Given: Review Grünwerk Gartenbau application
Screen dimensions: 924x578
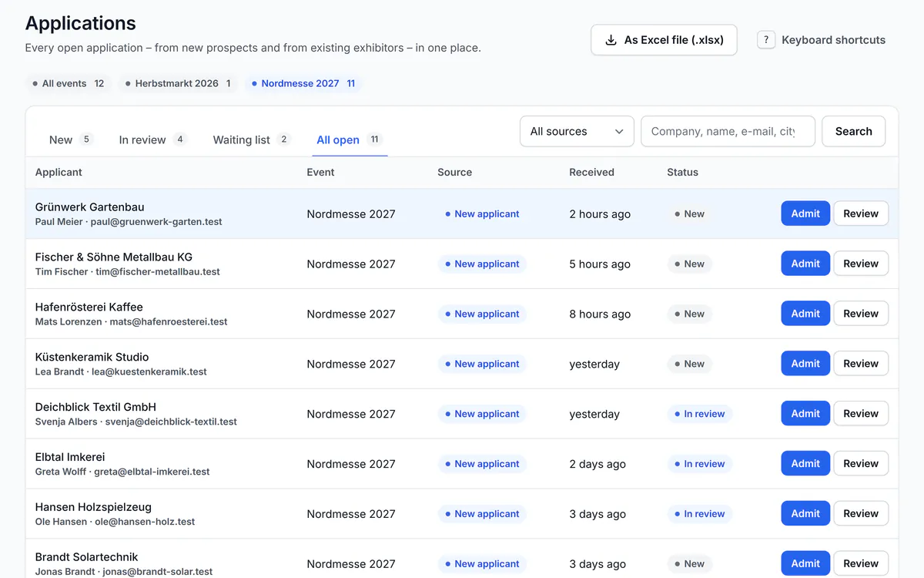Looking at the screenshot, I should (x=861, y=213).
